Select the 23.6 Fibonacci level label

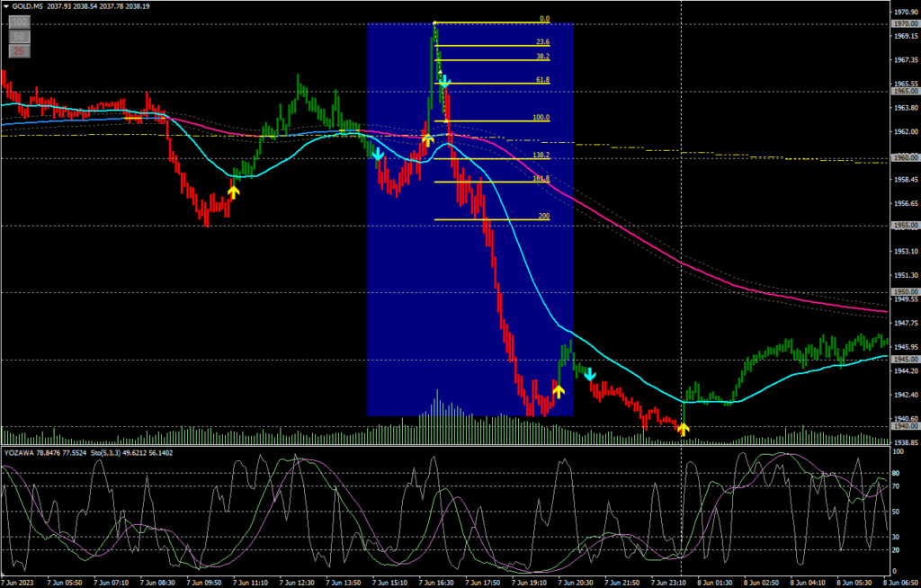(542, 41)
